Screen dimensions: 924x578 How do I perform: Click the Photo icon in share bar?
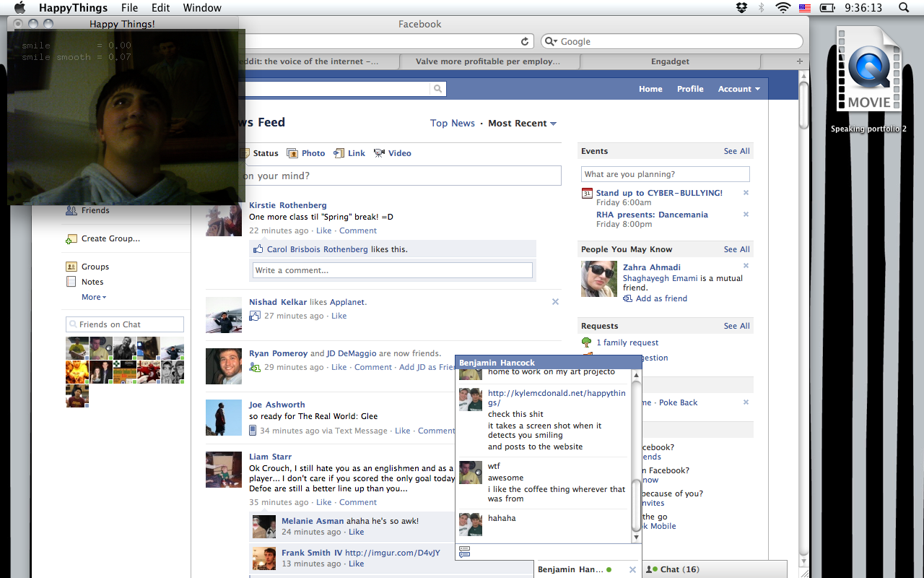coord(292,153)
